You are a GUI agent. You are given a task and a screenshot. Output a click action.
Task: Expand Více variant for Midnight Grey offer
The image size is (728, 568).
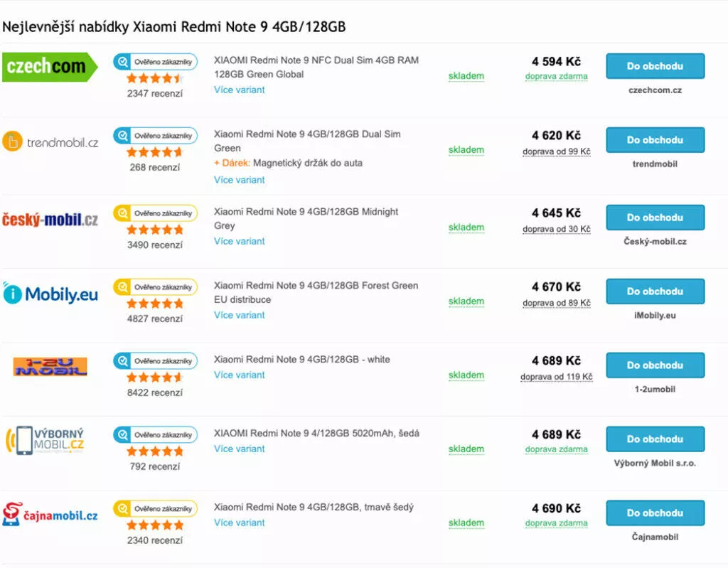[239, 242]
